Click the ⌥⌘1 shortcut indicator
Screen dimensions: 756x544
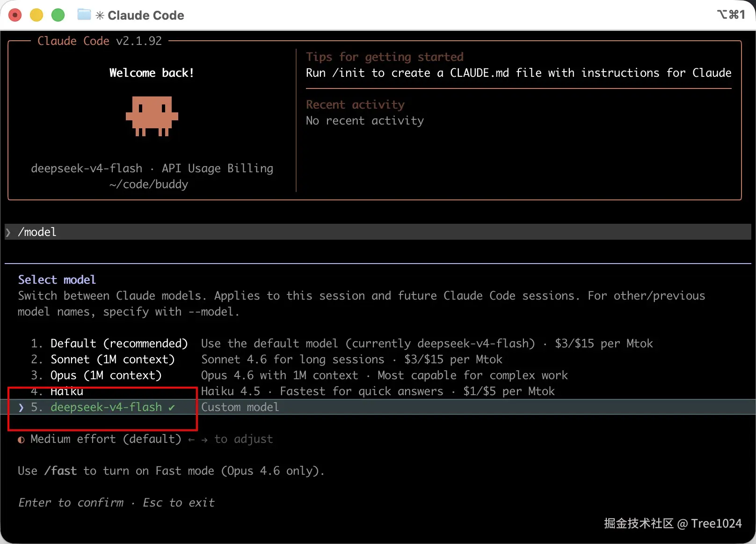click(731, 15)
